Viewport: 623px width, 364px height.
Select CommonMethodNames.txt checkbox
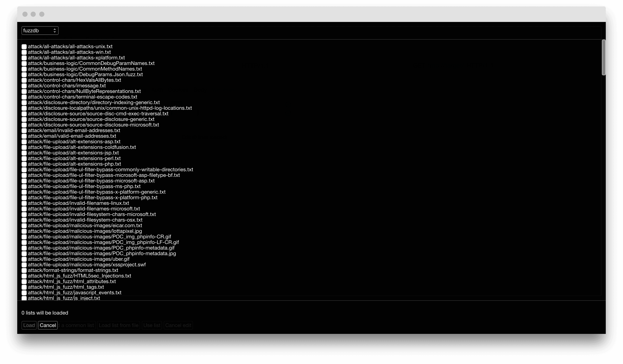pos(24,69)
